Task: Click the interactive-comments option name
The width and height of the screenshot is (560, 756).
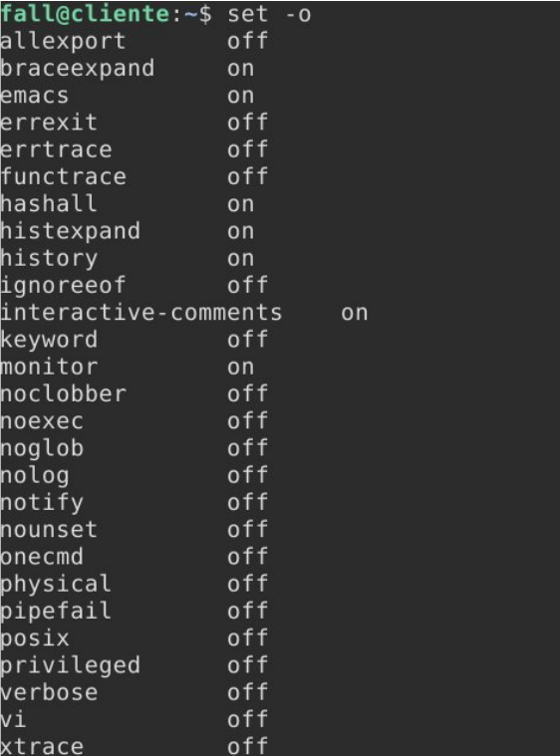Action: coord(140,313)
